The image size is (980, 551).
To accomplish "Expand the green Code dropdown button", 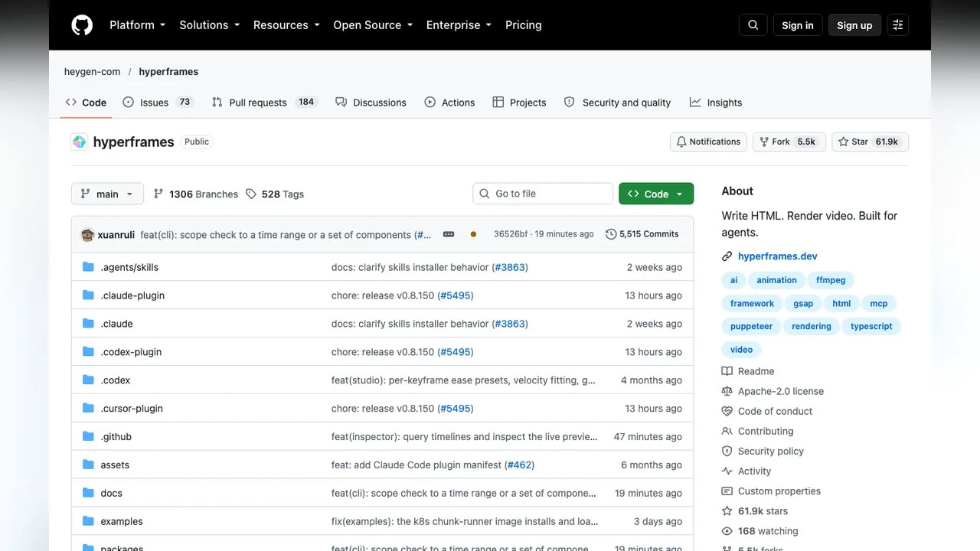I will point(656,194).
